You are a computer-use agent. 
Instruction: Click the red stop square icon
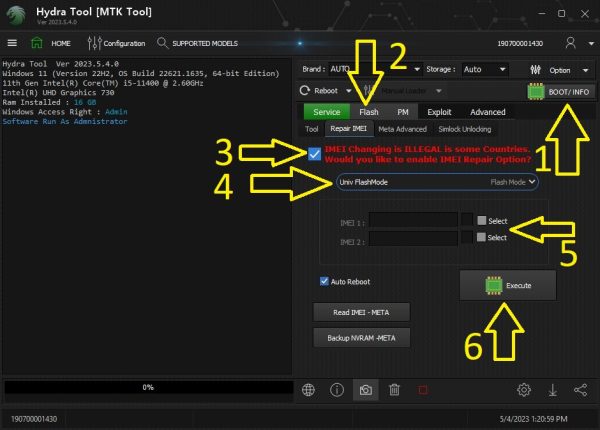tap(423, 390)
